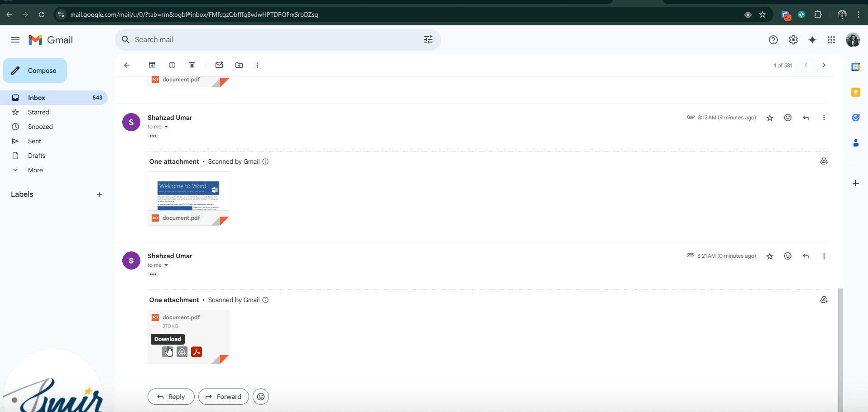Open the Welcome to Word PDF thumbnail
Image resolution: width=868 pixels, height=412 pixels.
point(188,198)
